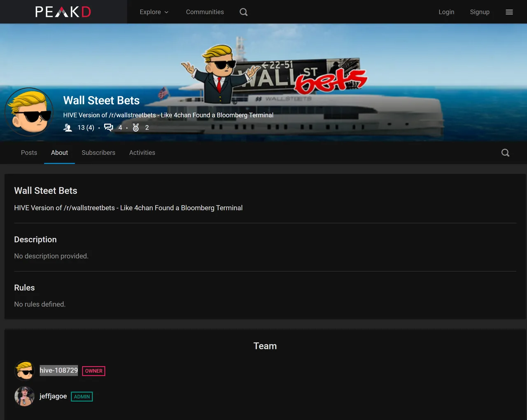Screen dimensions: 527x420
Task: Click the top navigation search icon
Action: point(244,12)
